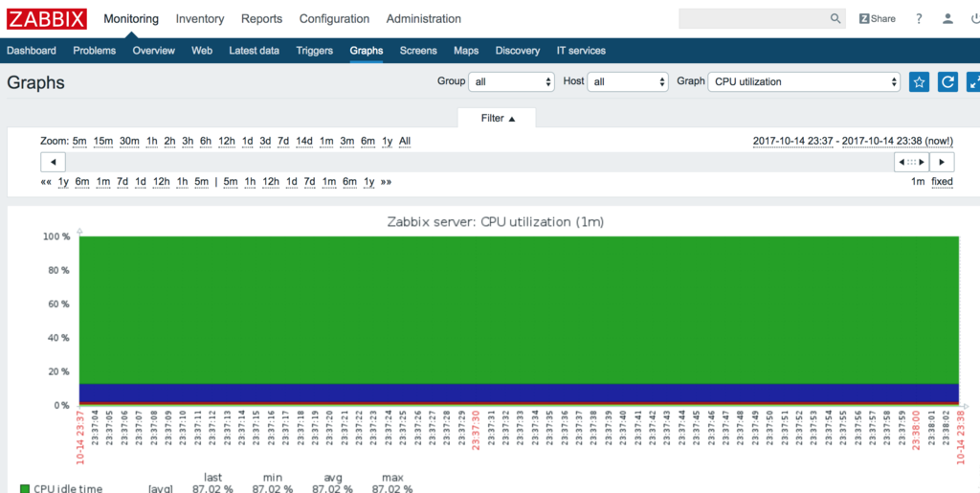Open the IT services tab
Viewport: 980px width, 493px height.
(x=581, y=51)
